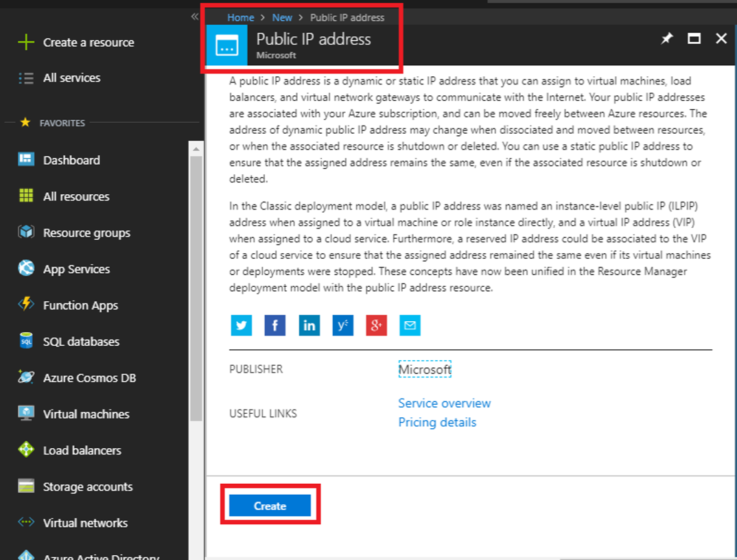The height and width of the screenshot is (560, 737).
Task: Select Load balancers label
Action: (x=82, y=450)
